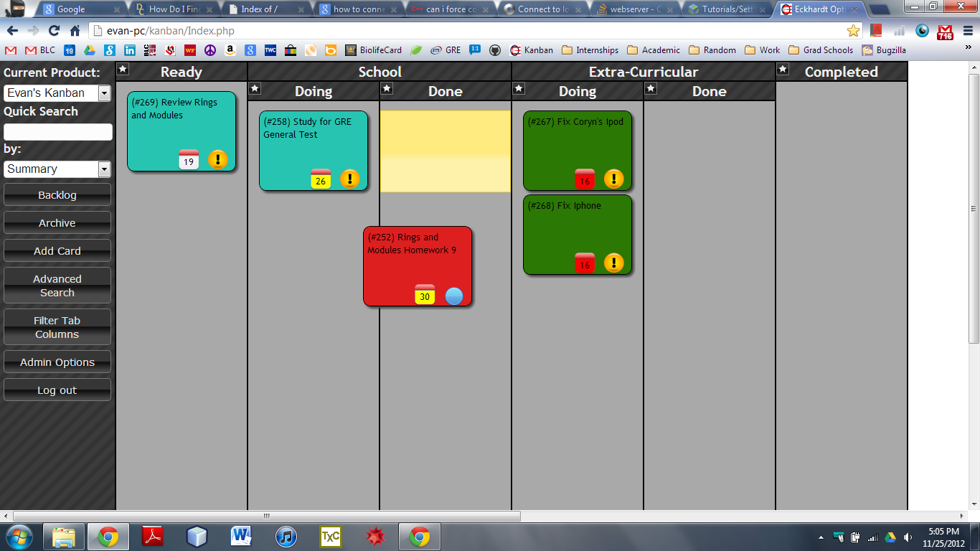The height and width of the screenshot is (551, 980).
Task: Click the Filter Tab Columns button
Action: [x=57, y=327]
